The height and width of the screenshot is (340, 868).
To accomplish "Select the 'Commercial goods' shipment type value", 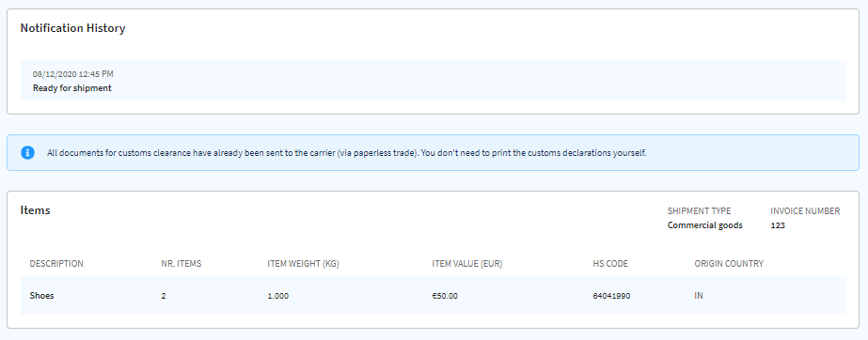I will click(x=705, y=225).
